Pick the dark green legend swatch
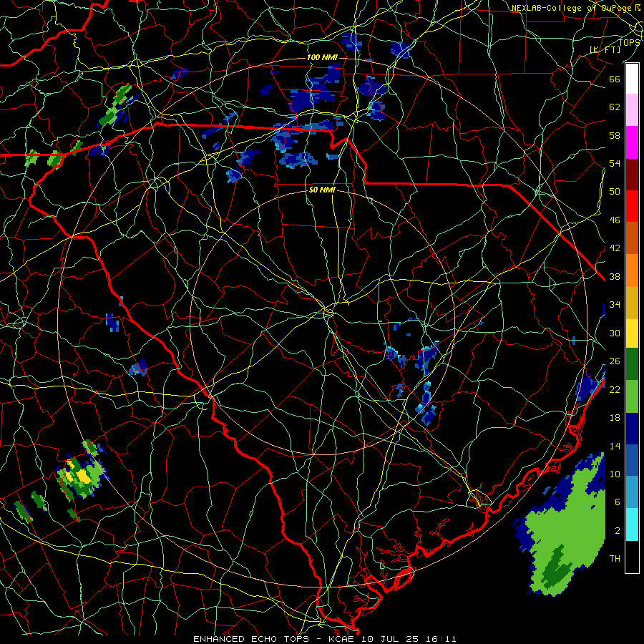644x644 pixels. 632,364
